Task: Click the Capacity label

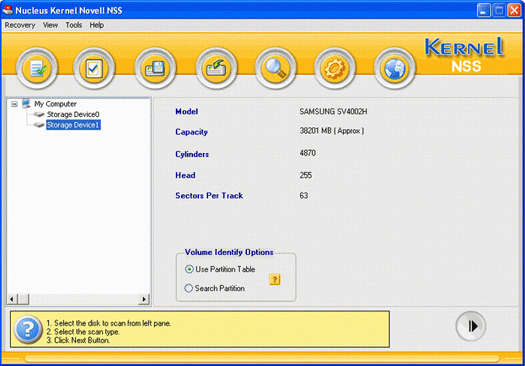Action: pyautogui.click(x=192, y=132)
